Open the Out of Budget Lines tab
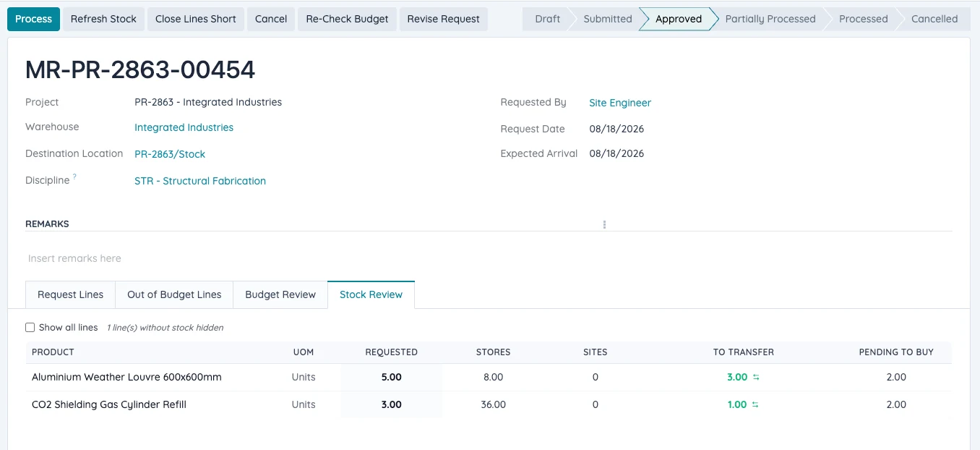Viewport: 980px width, 450px height. [x=174, y=294]
